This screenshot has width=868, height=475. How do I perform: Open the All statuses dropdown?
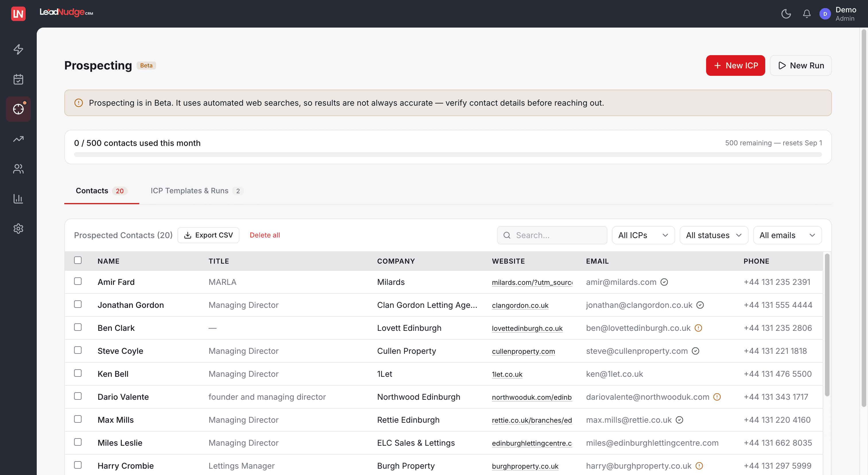click(714, 235)
